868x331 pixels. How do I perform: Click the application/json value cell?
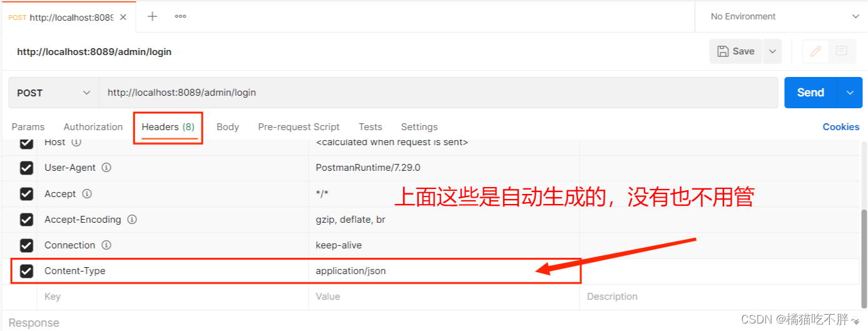click(444, 271)
